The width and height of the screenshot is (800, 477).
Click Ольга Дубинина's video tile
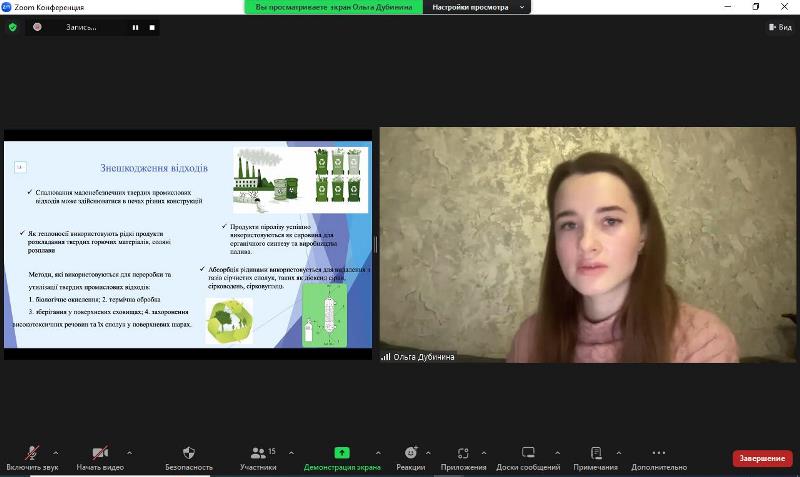click(x=587, y=245)
